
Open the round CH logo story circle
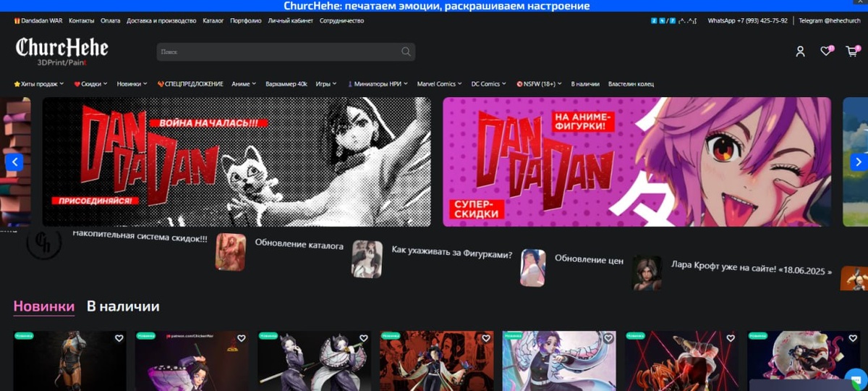click(x=43, y=243)
